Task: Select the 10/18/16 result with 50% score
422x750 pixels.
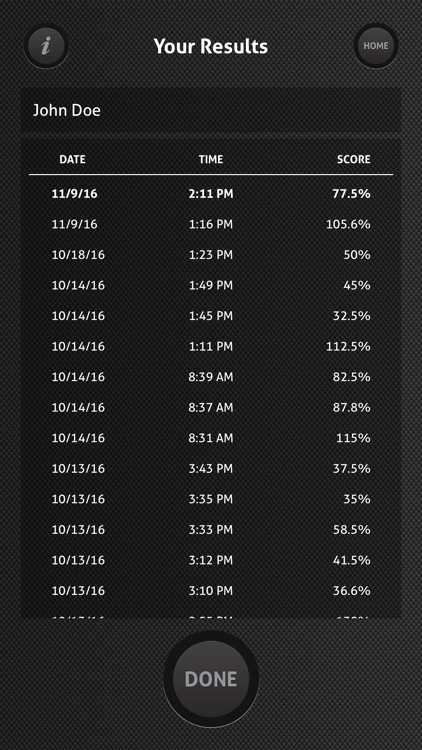Action: [211, 255]
